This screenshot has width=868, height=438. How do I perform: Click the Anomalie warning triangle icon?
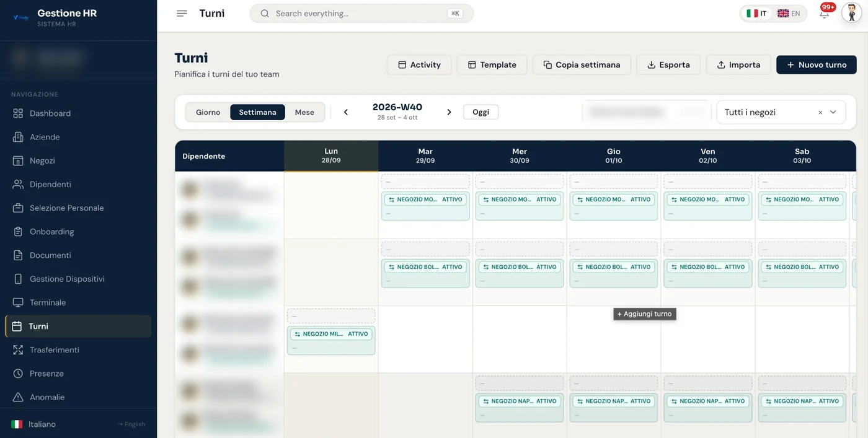[x=17, y=397]
